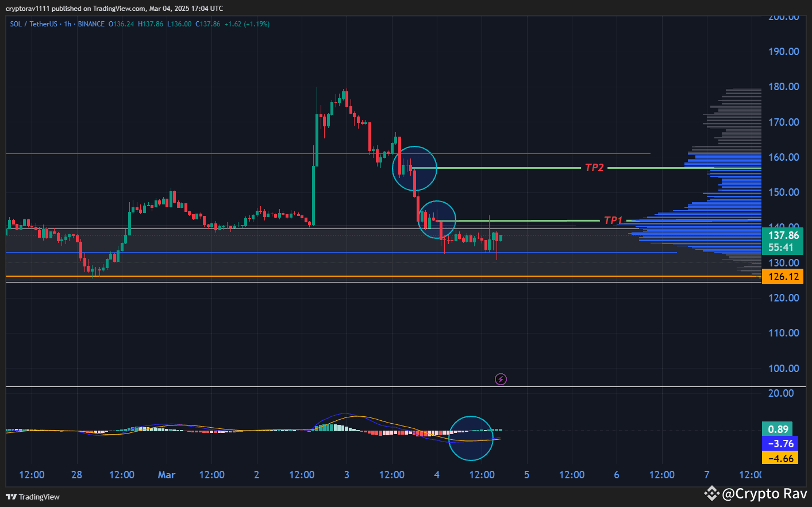This screenshot has height=507, width=812.
Task: Click the 20.00 MACD scale label
Action: point(781,393)
